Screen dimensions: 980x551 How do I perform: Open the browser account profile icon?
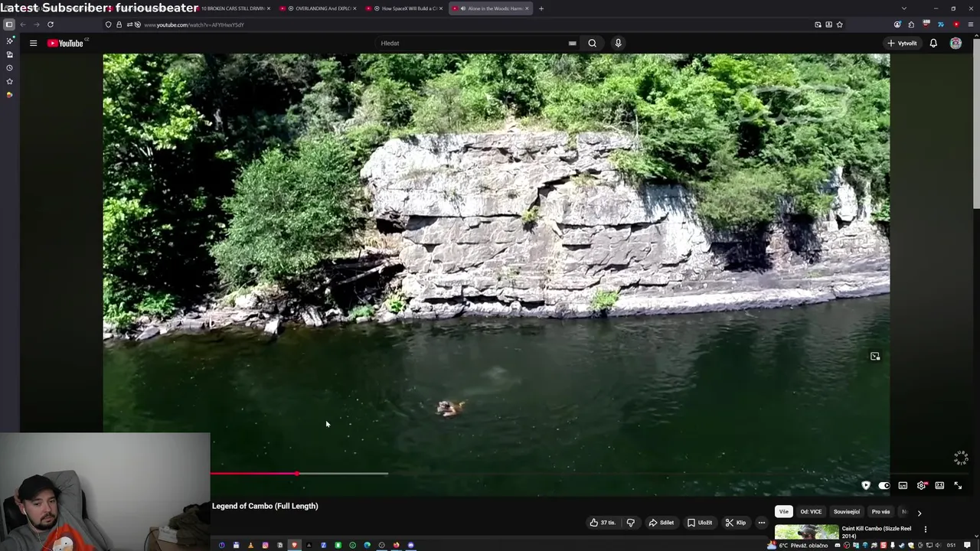[897, 24]
